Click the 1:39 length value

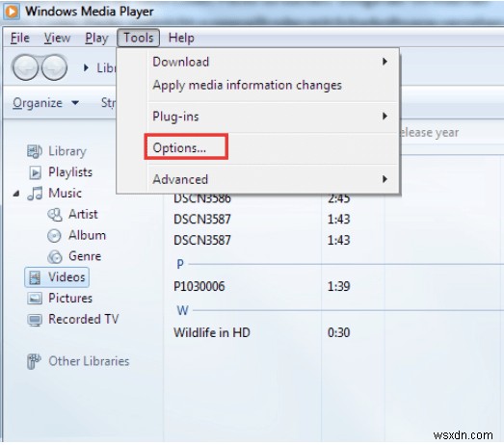click(x=339, y=287)
